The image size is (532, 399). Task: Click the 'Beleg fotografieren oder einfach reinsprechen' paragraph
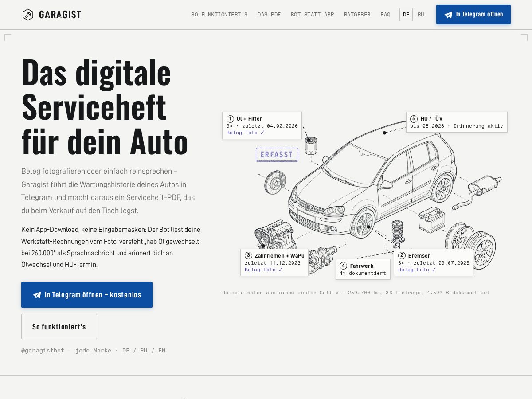[x=109, y=191]
